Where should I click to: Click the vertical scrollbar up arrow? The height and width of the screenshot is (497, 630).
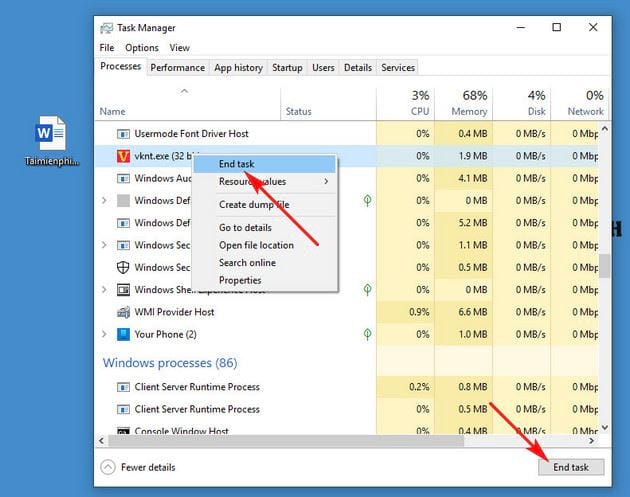coord(604,129)
